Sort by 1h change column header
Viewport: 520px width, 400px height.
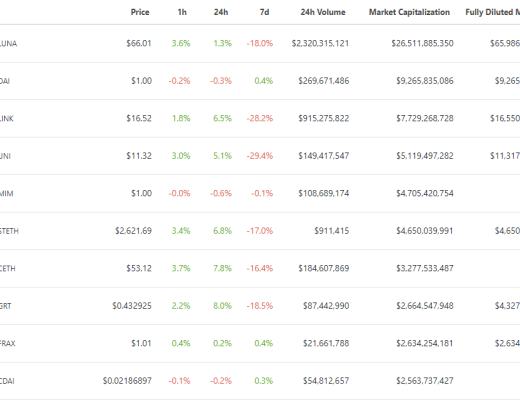click(x=182, y=12)
